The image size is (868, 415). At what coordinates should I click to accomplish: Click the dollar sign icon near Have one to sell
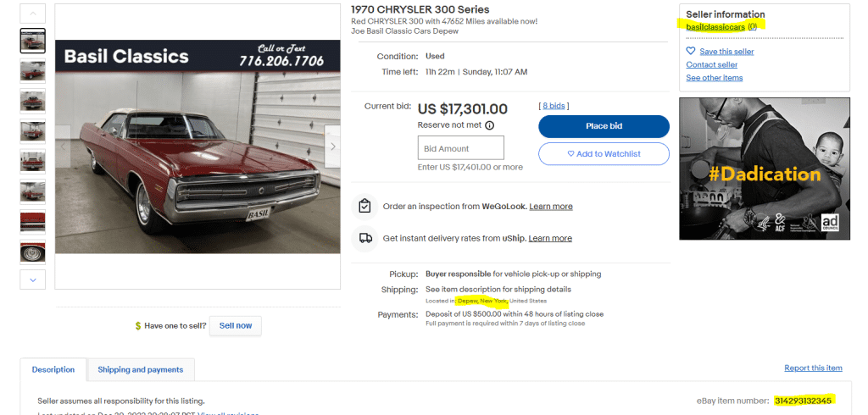pos(137,326)
